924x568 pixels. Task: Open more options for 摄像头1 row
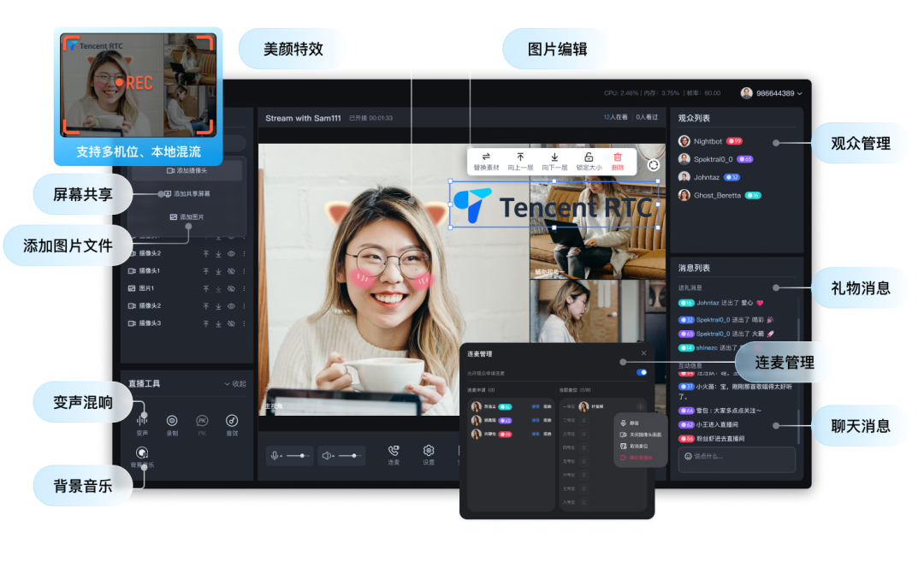[x=244, y=271]
